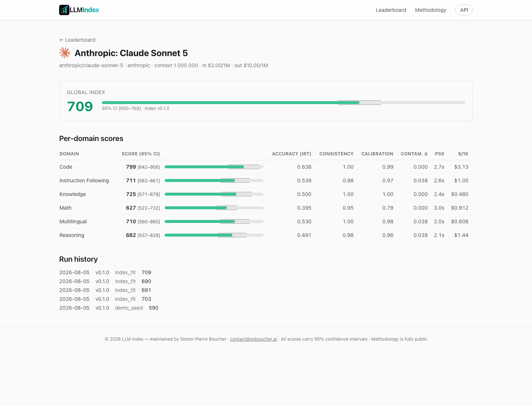This screenshot has height=406, width=532.
Task: Go back via the ← Leaderboard link
Action: [77, 40]
